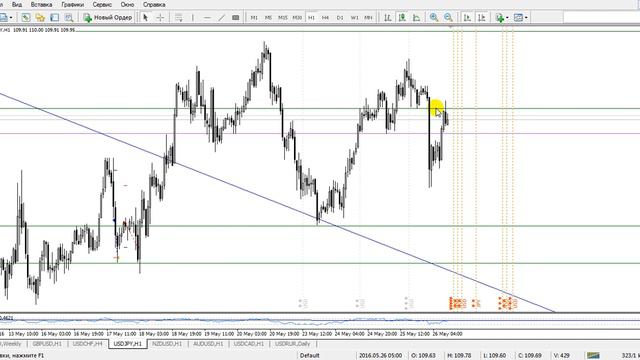Image resolution: width=640 pixels, height=360 pixels.
Task: Click the 26 May 04:00 time axis label
Action: coord(447,334)
